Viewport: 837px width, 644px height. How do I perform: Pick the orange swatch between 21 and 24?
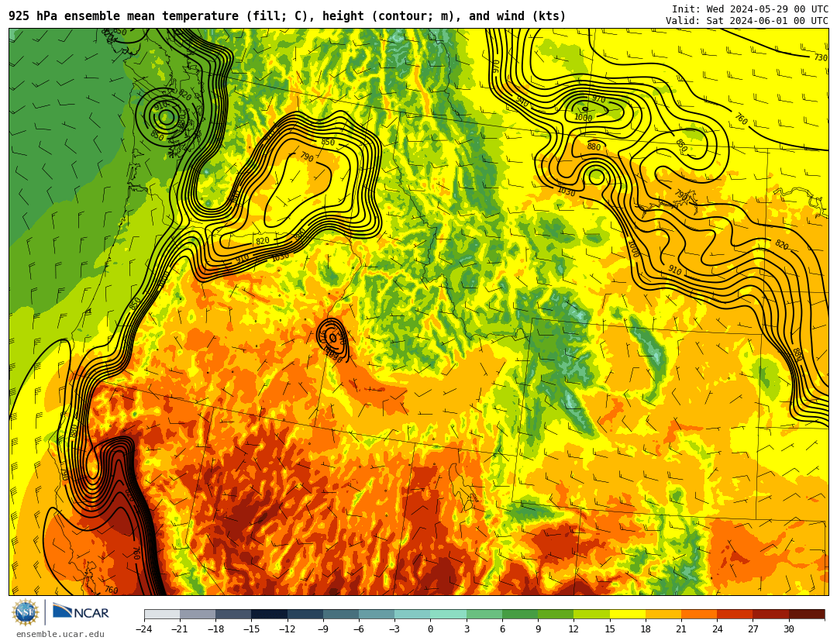699,614
